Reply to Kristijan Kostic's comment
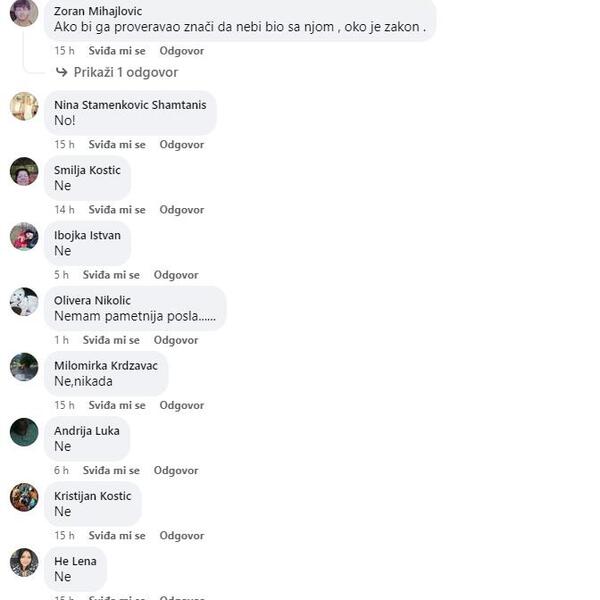 pos(182,535)
